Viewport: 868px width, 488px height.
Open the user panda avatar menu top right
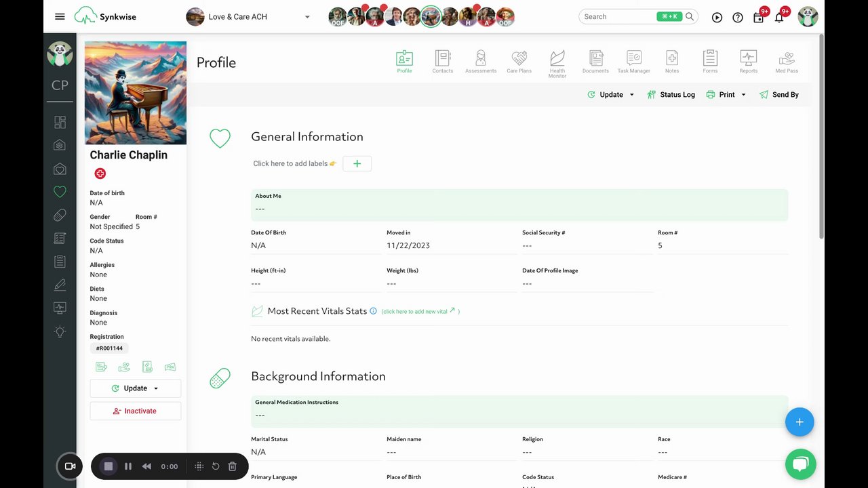click(808, 16)
